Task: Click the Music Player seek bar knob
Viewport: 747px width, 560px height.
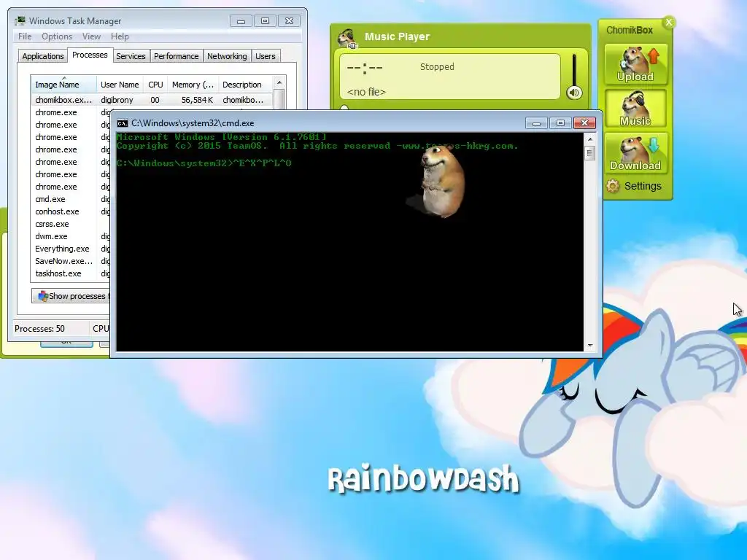Action: (344, 108)
